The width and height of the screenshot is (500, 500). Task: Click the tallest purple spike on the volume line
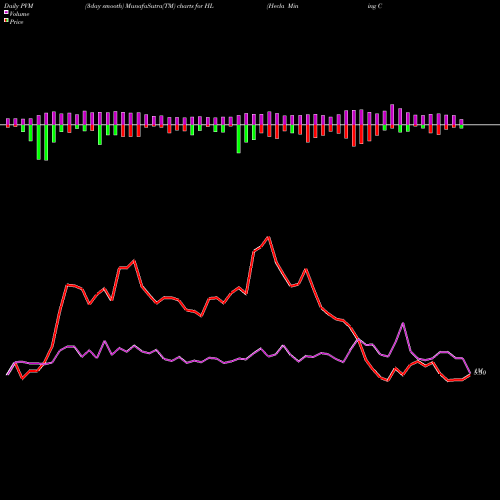[x=403, y=323]
